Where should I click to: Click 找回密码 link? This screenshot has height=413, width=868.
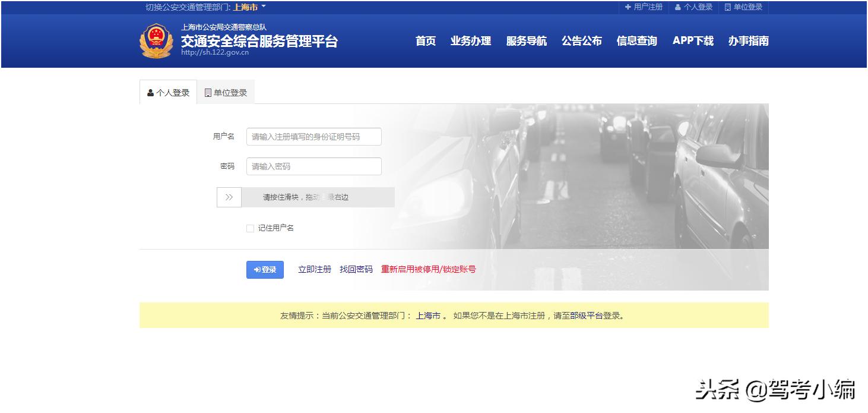click(356, 269)
